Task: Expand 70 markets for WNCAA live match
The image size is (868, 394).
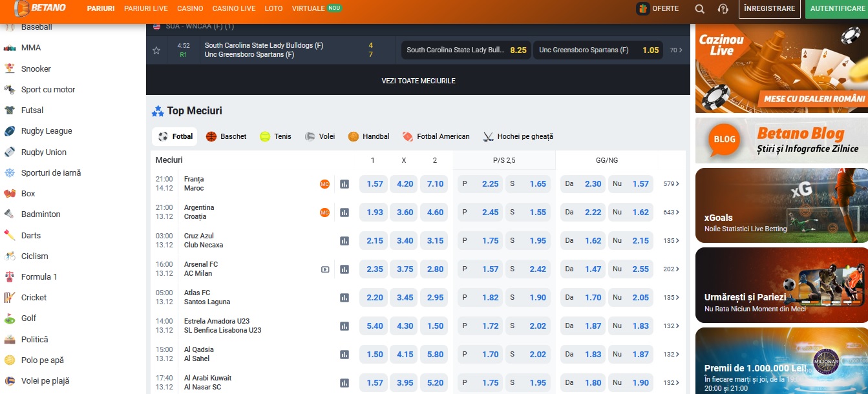Action: point(675,50)
